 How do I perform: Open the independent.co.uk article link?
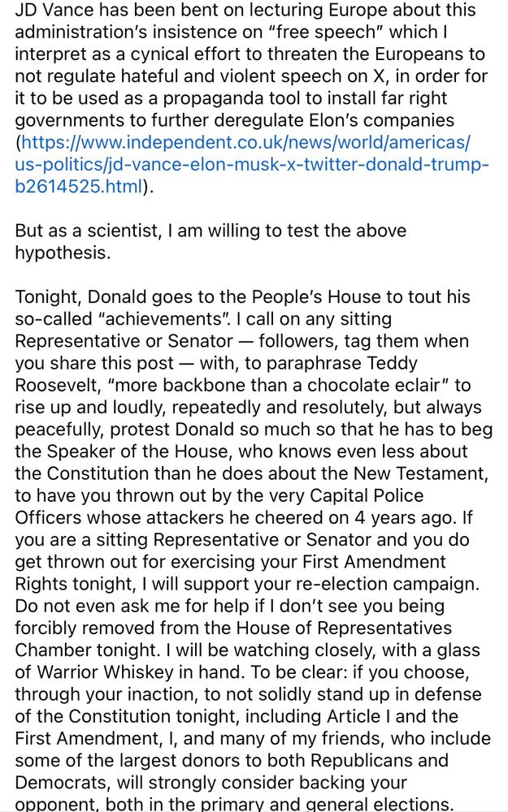tap(251, 164)
